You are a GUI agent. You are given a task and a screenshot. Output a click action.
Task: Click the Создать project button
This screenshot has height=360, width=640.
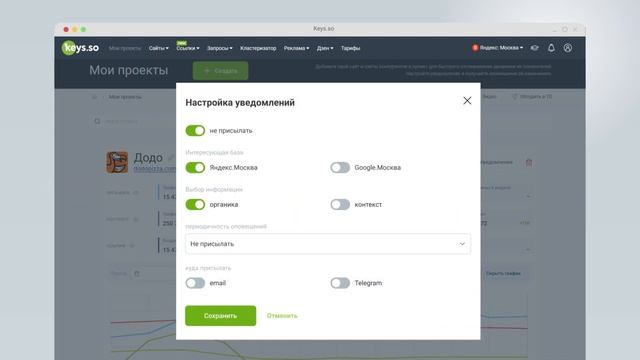coord(220,71)
